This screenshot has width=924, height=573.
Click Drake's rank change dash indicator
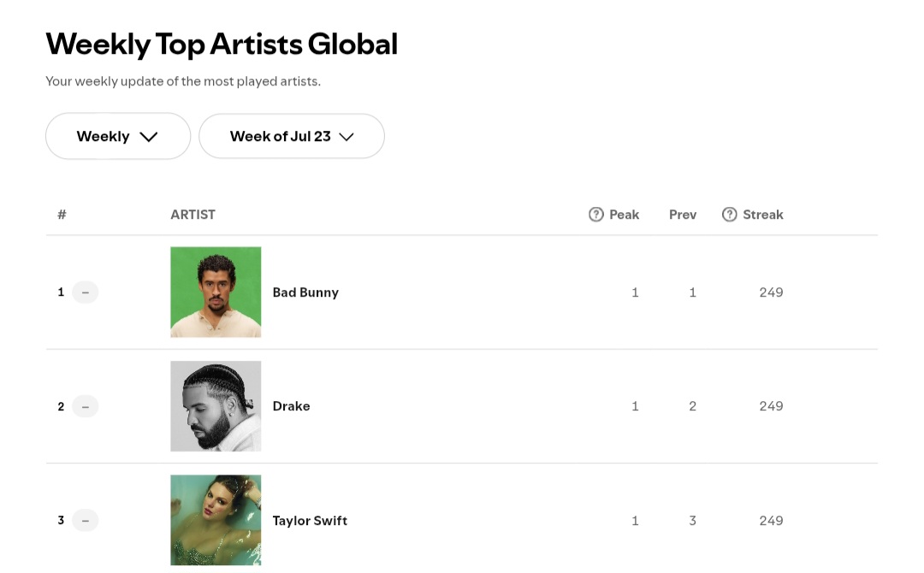86,406
